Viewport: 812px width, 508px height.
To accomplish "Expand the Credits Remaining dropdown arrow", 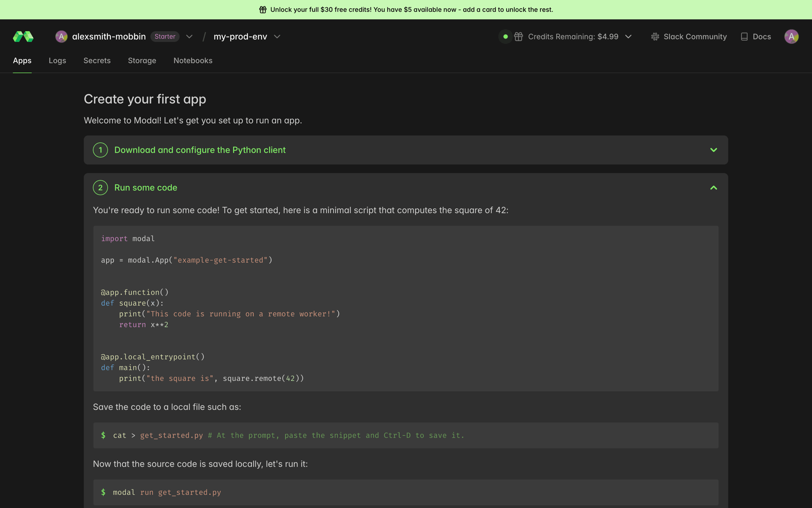I will (x=628, y=37).
